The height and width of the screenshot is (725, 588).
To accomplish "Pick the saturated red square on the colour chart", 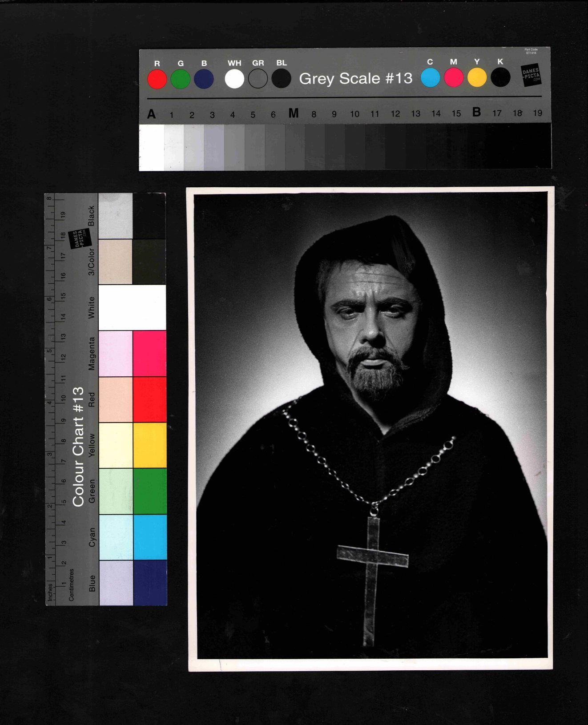I will [x=150, y=399].
